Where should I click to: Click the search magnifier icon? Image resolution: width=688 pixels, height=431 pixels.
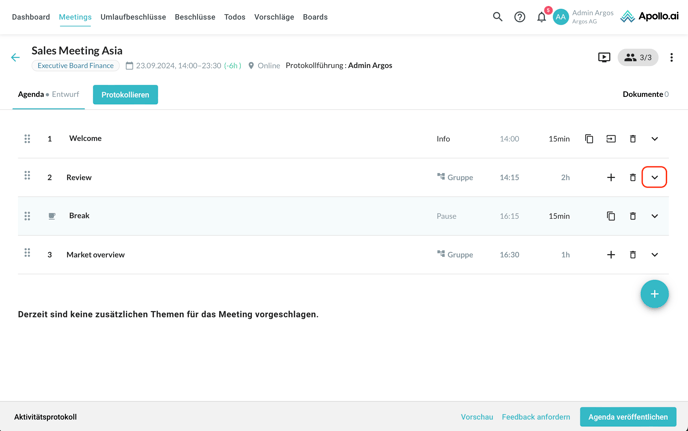[x=497, y=17]
